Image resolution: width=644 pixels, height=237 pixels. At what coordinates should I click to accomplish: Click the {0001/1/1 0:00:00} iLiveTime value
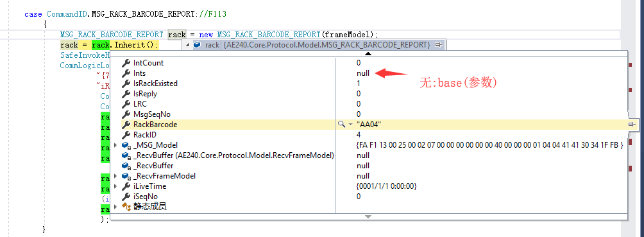387,186
